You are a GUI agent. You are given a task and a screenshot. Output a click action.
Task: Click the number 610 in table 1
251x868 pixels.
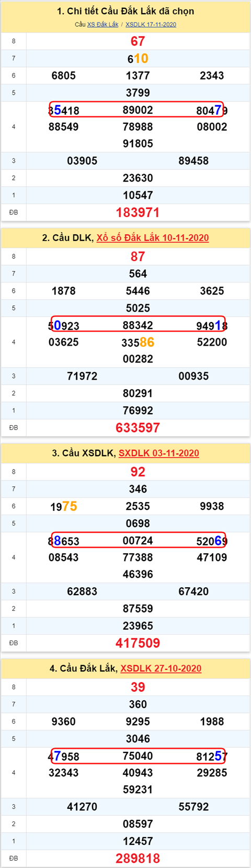(x=138, y=59)
